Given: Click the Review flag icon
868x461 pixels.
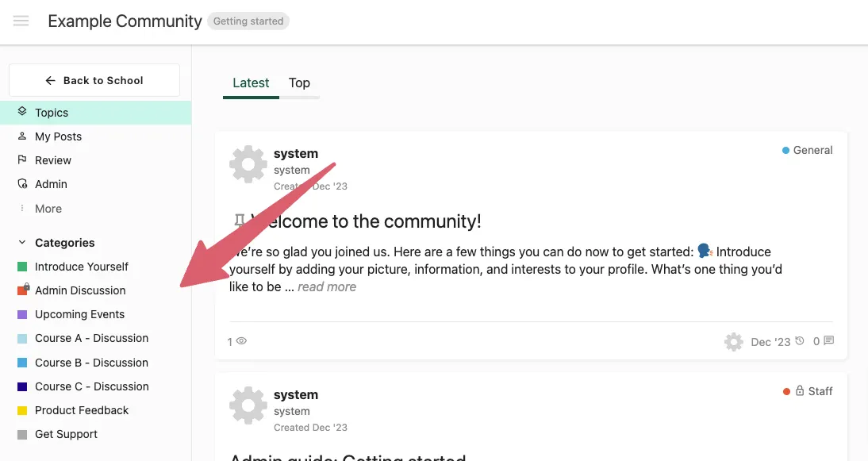Looking at the screenshot, I should (x=22, y=160).
